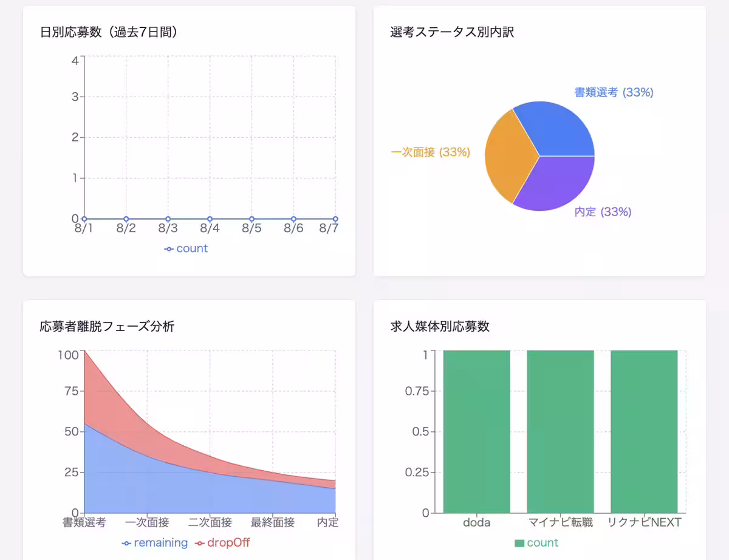Select the 8/4 data point marker
Screen dimensions: 729x560
[x=210, y=219]
